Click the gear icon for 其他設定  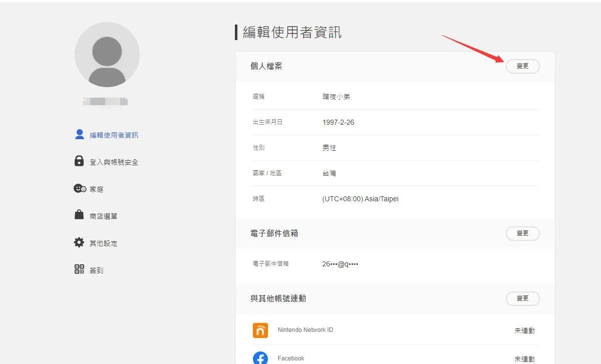[79, 242]
